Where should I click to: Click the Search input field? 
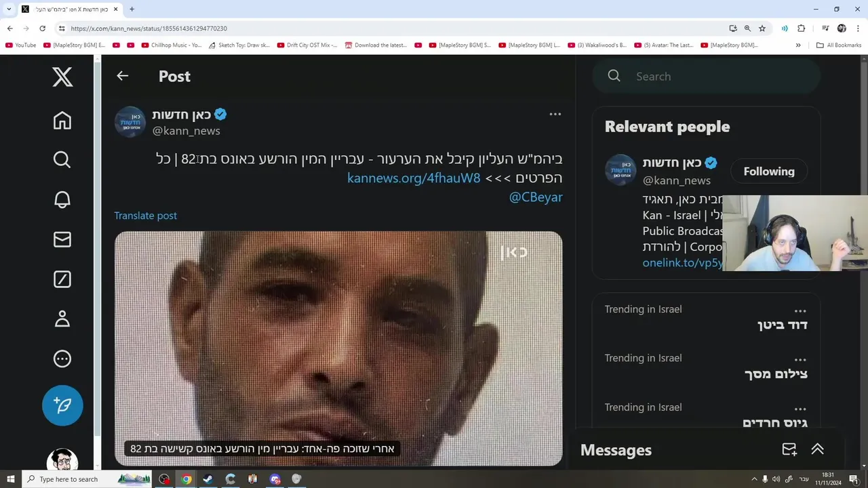point(707,76)
